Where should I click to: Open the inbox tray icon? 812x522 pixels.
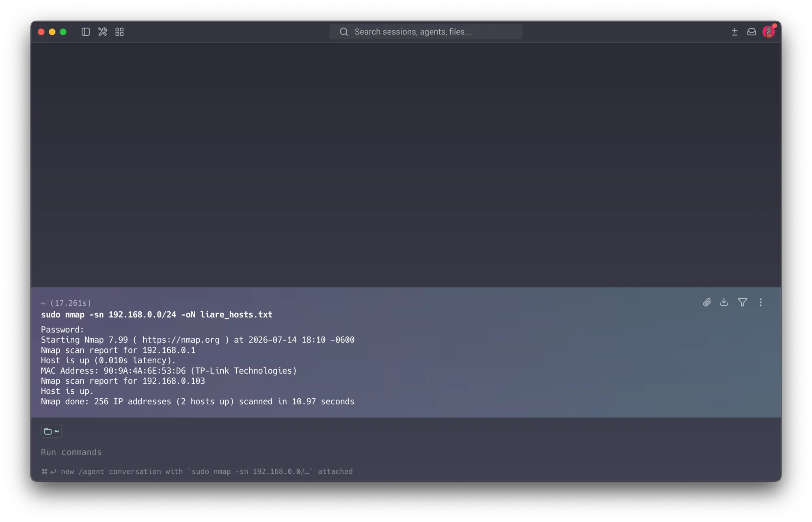pyautogui.click(x=752, y=32)
